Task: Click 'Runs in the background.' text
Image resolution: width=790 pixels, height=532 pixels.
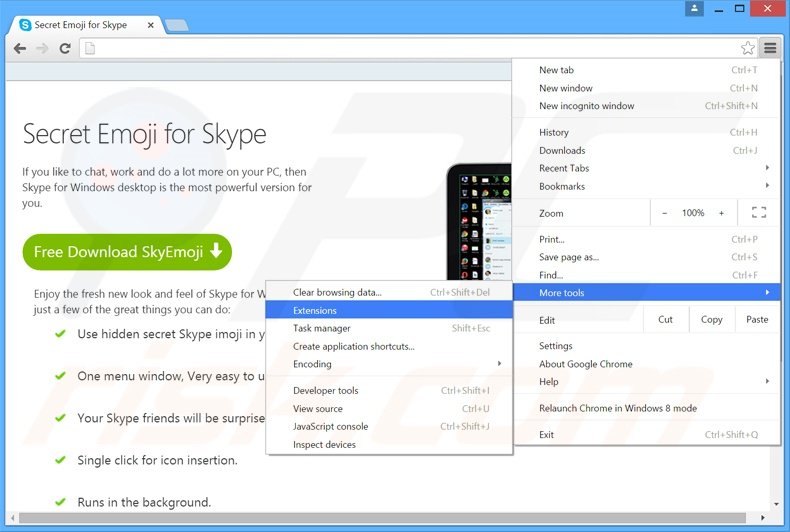Action: pyautogui.click(x=144, y=502)
